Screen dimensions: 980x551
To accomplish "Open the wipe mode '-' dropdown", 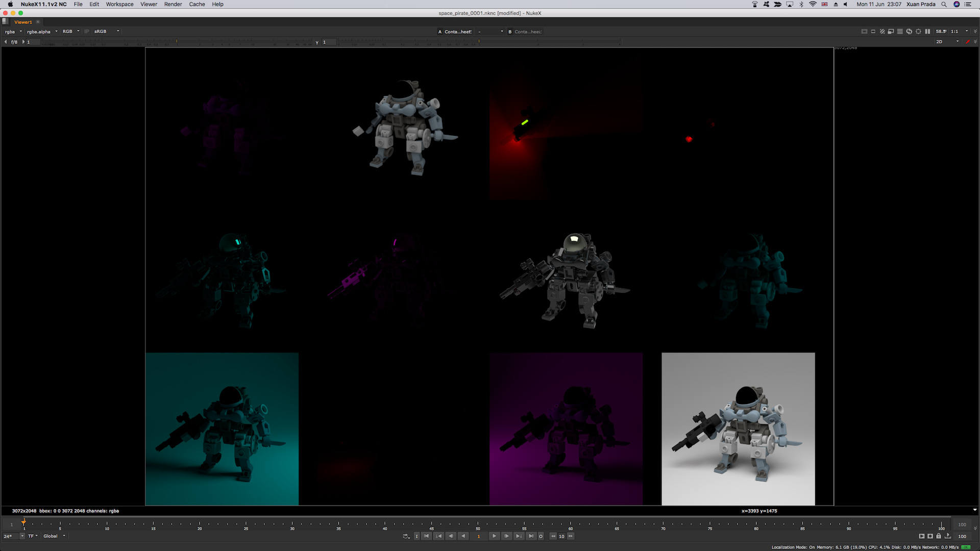I will click(x=491, y=32).
